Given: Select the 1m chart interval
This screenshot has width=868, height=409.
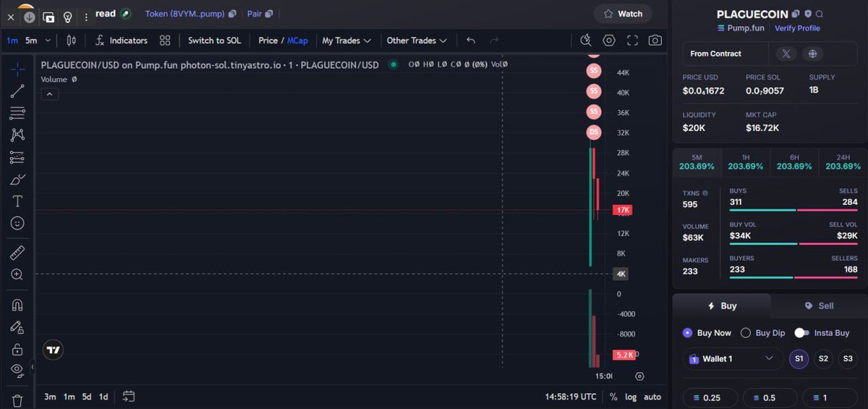Looking at the screenshot, I should pyautogui.click(x=12, y=41).
